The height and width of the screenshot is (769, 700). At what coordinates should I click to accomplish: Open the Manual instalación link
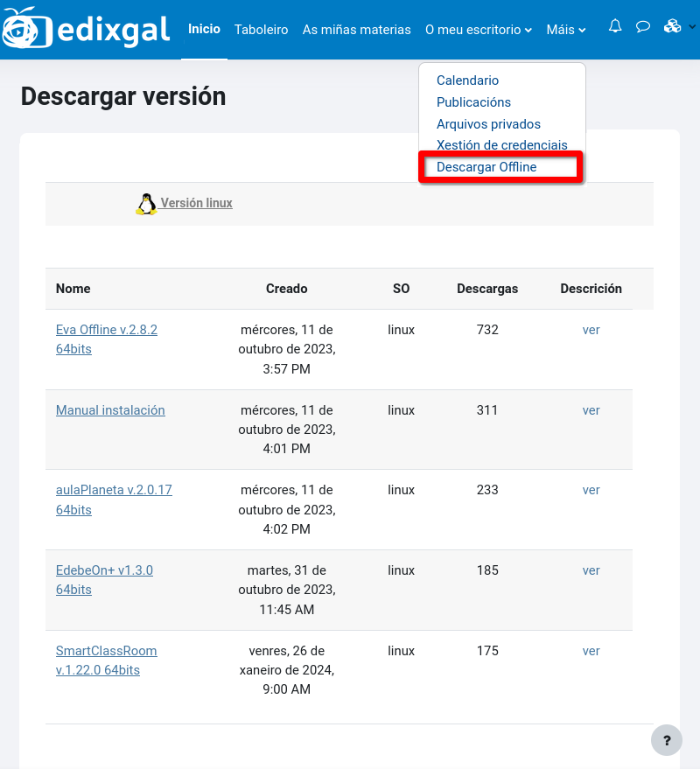[110, 410]
